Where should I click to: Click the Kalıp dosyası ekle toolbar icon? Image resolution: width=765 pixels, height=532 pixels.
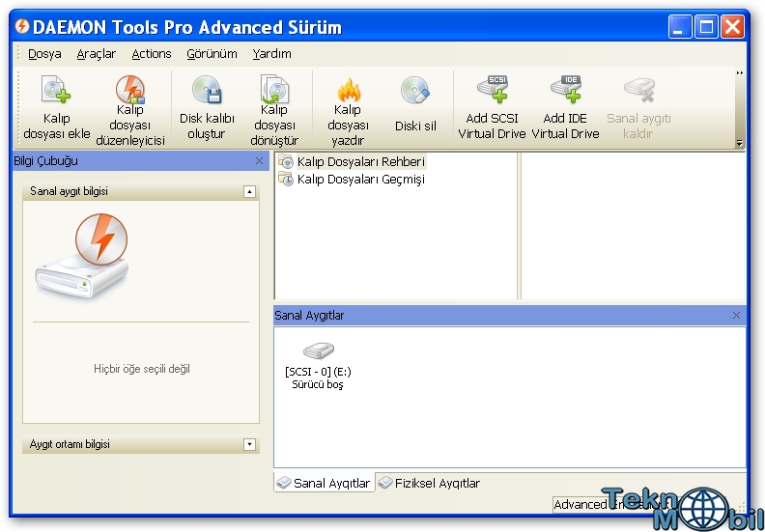tap(56, 89)
